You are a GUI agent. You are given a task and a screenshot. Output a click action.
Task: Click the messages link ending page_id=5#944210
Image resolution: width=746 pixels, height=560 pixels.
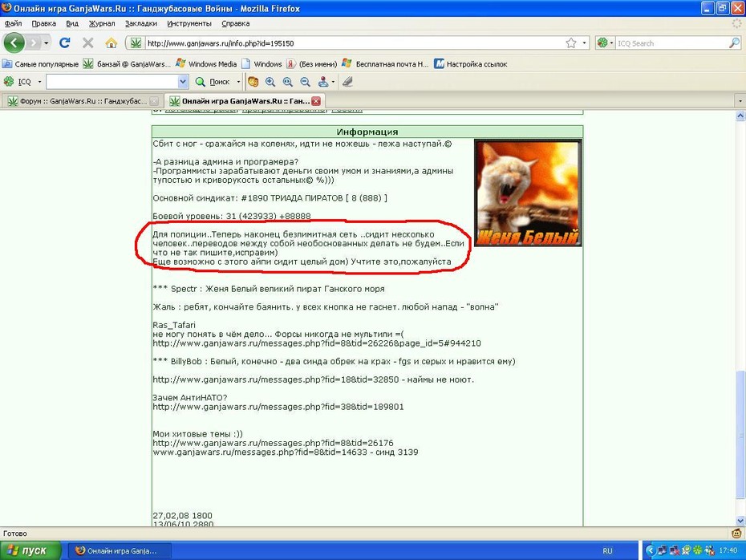pyautogui.click(x=317, y=343)
